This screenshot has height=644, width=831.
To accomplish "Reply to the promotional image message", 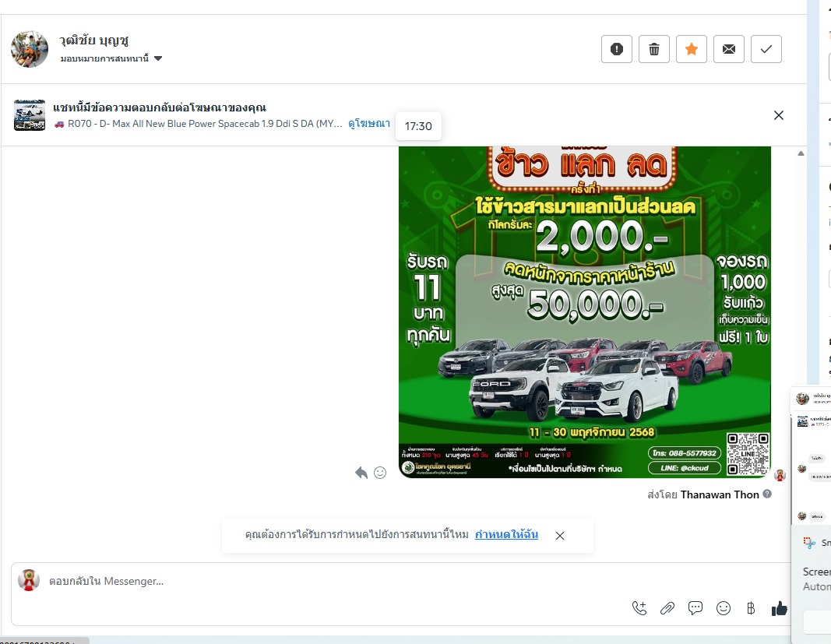I will click(361, 473).
